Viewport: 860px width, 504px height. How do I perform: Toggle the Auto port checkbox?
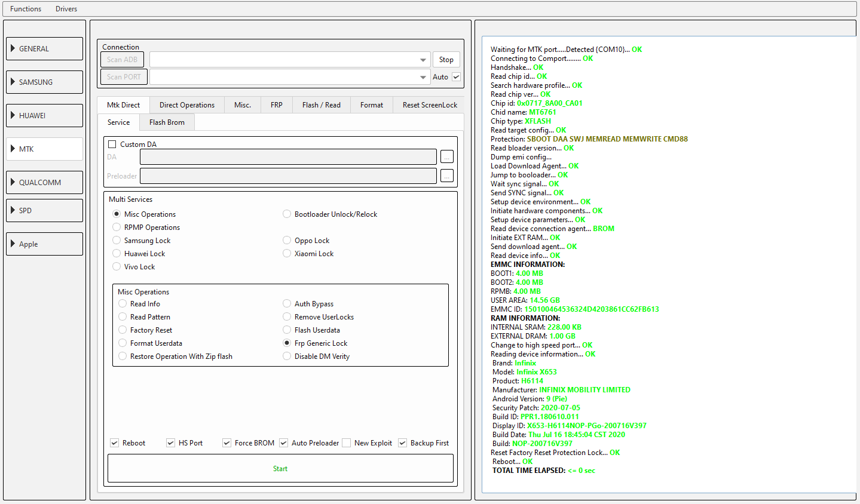coord(457,77)
